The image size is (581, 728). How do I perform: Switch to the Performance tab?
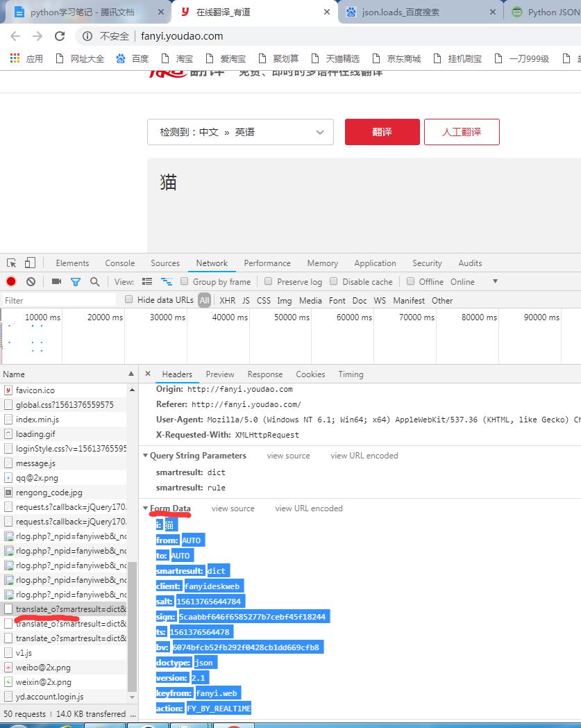267,263
